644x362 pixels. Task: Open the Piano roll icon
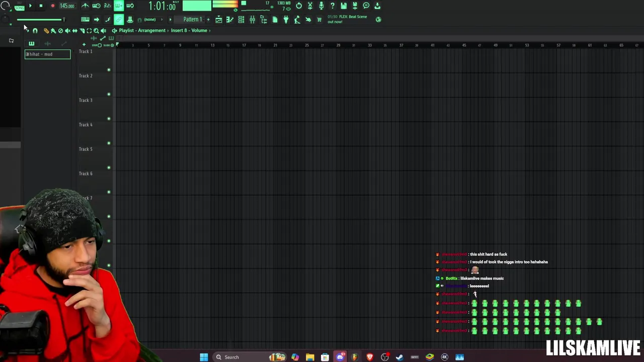[230, 19]
